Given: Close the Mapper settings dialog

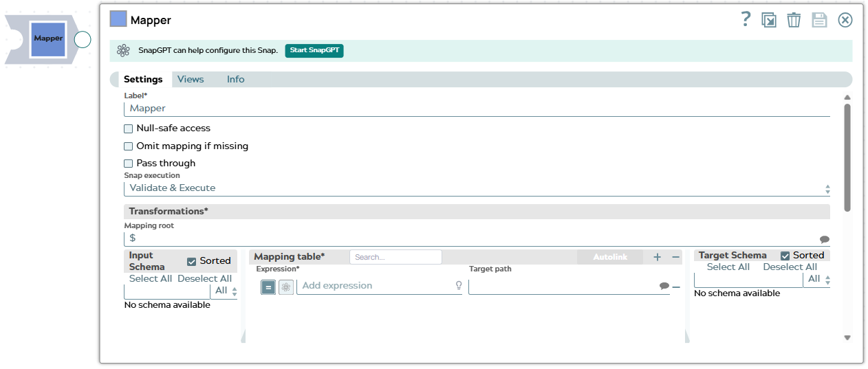Looking at the screenshot, I should point(845,20).
